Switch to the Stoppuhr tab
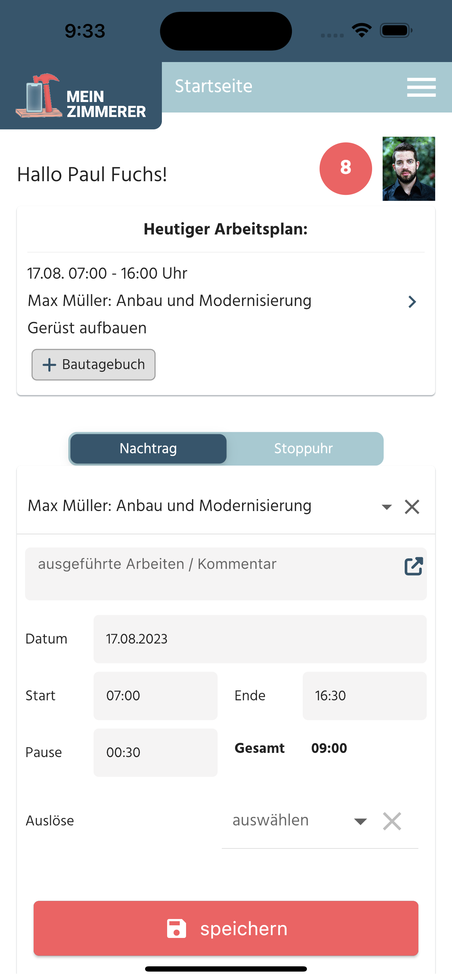 [304, 449]
